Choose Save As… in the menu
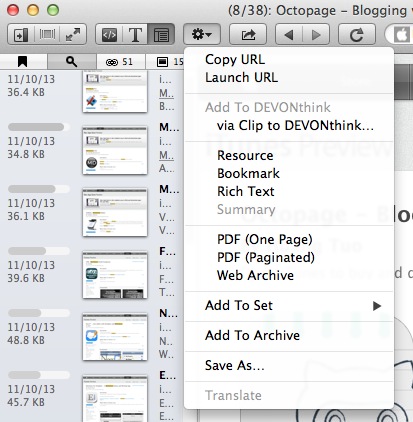Viewport: 413px width, 422px height. [x=235, y=365]
